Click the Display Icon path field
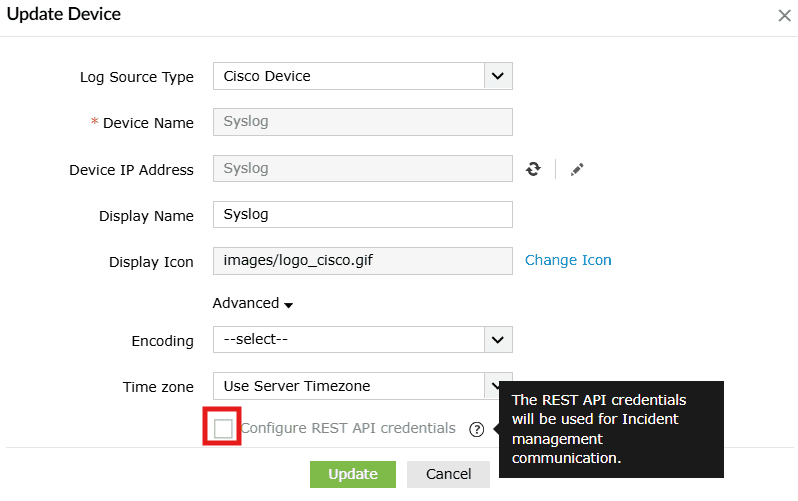 pyautogui.click(x=362, y=261)
